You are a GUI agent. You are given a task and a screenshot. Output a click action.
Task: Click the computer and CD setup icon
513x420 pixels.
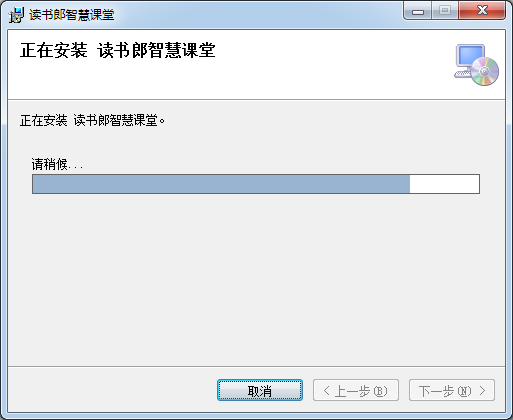476,65
